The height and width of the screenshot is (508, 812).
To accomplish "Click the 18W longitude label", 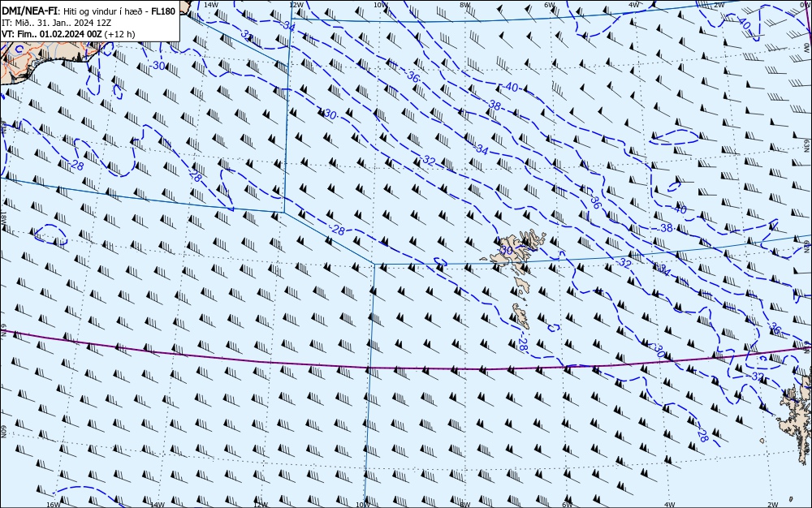I will pyautogui.click(x=3, y=217).
